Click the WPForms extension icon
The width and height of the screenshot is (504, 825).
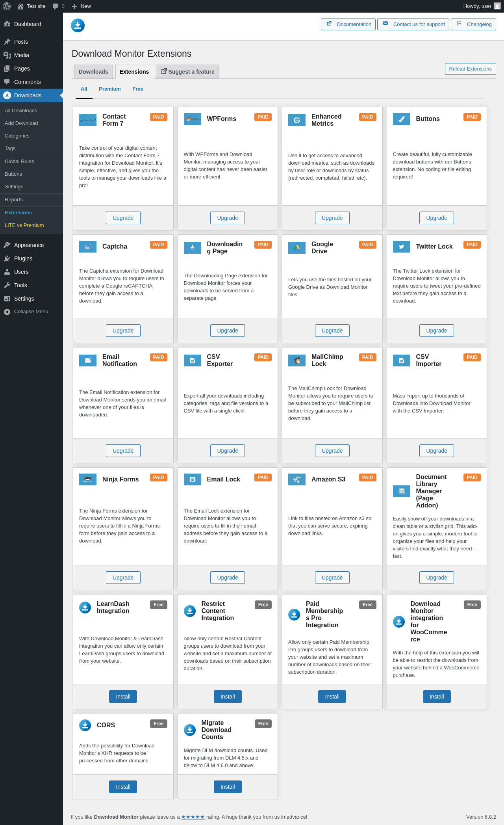pyautogui.click(x=193, y=119)
